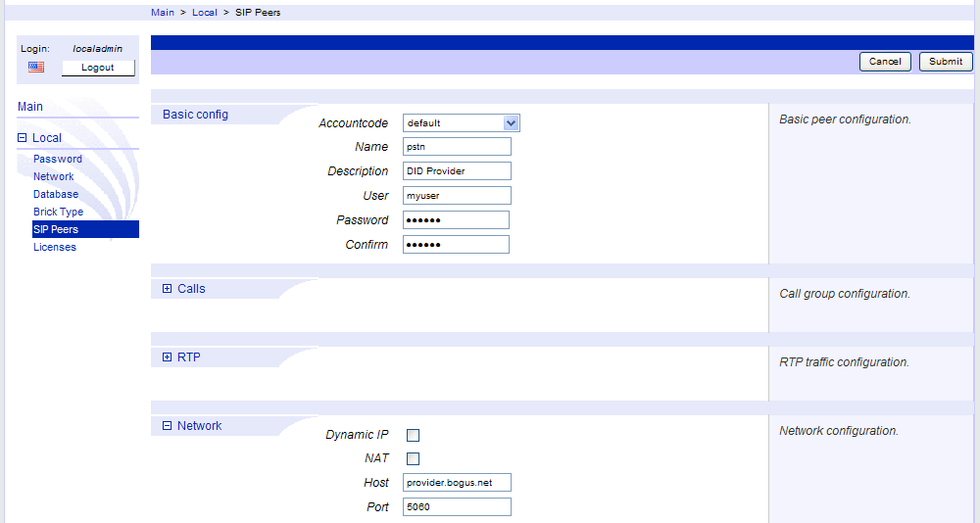
Task: Select Brick Type in sidebar
Action: point(59,212)
